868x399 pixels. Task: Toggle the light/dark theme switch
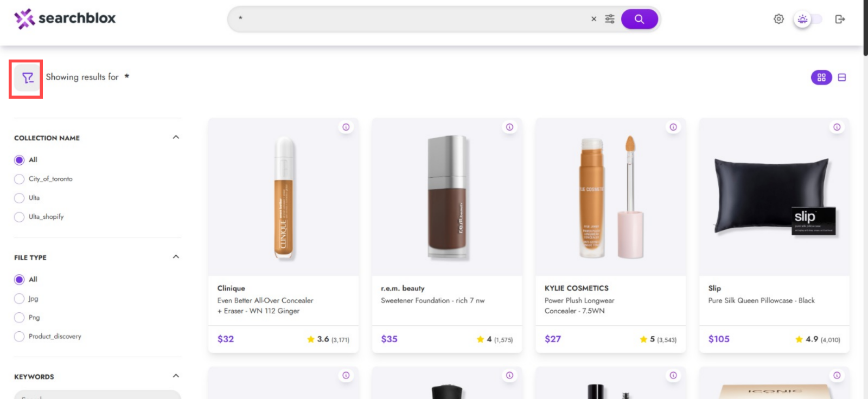pyautogui.click(x=808, y=20)
